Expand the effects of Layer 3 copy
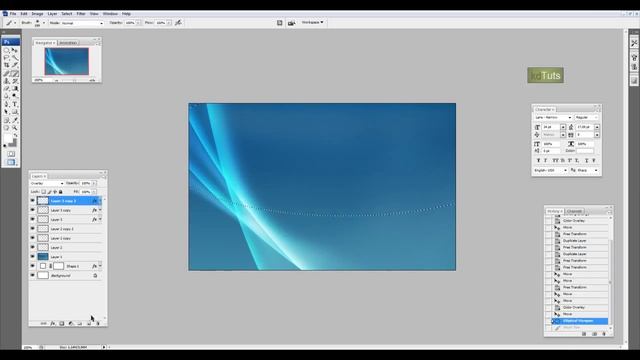 tap(100, 210)
